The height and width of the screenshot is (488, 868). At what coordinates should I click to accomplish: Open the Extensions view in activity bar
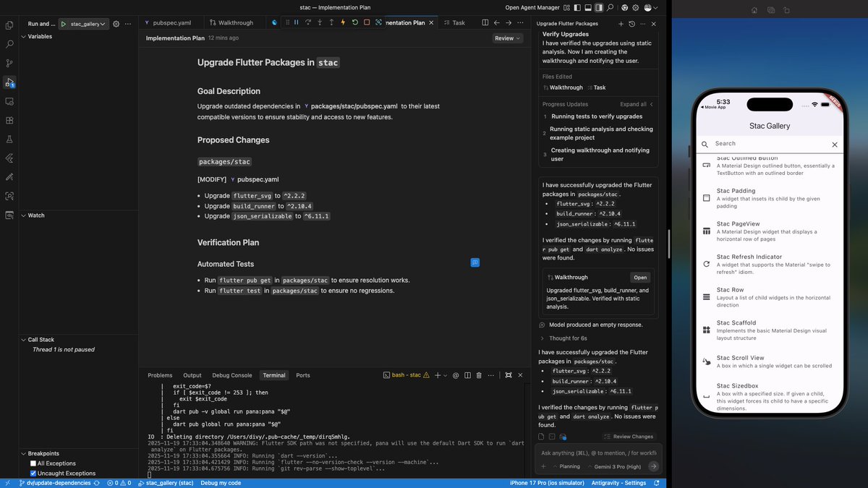coord(9,120)
